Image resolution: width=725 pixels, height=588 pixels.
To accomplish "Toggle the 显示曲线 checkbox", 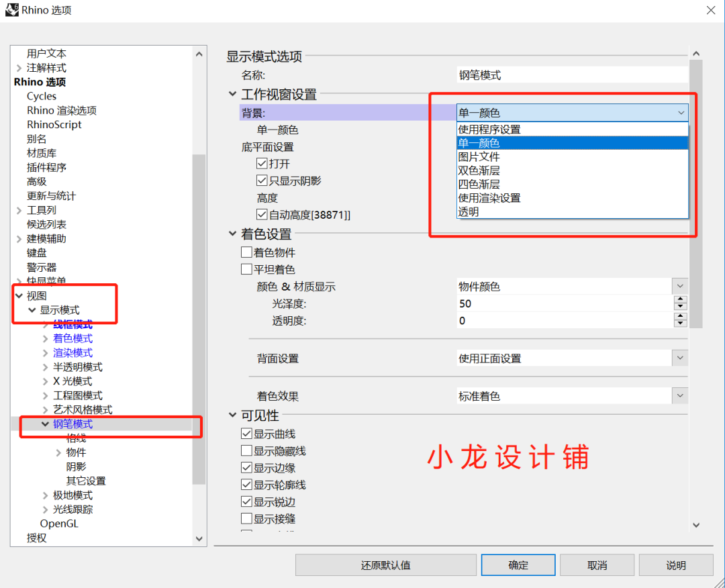I will 246,434.
